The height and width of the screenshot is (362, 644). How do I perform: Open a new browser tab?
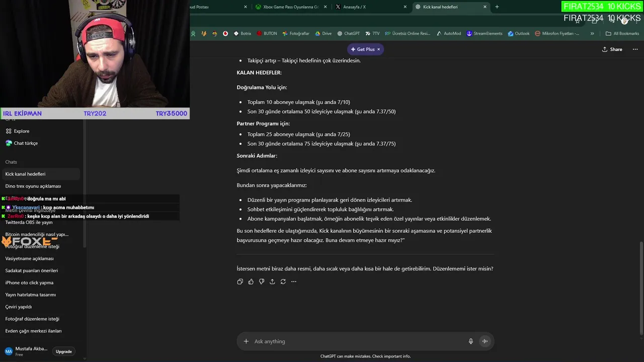(x=497, y=7)
